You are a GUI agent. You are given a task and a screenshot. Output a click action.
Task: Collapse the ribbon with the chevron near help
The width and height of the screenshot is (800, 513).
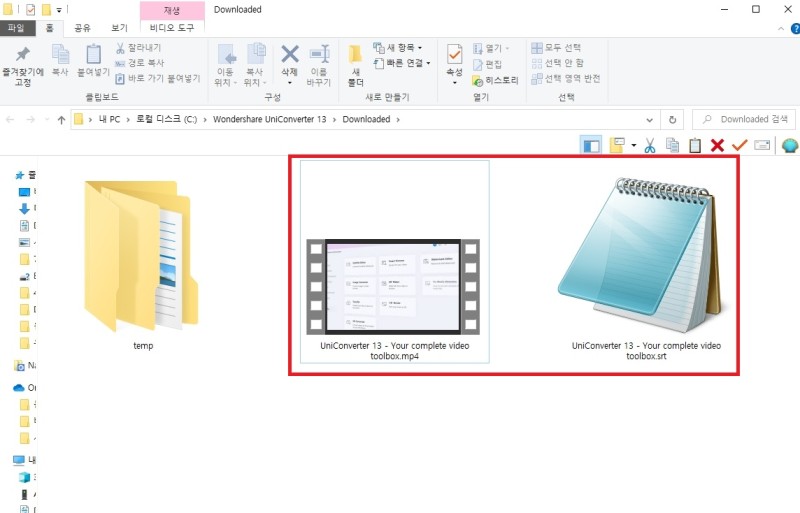[781, 29]
